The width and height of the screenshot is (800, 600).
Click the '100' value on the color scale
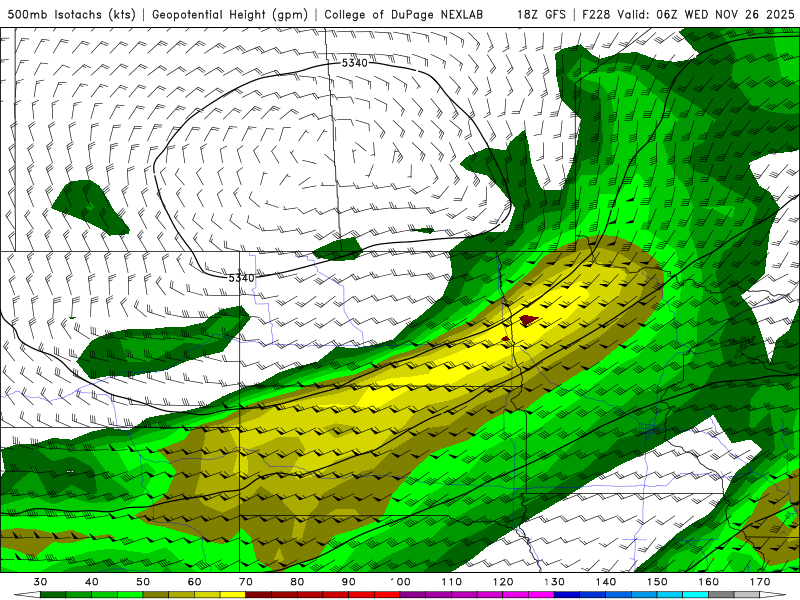click(400, 582)
